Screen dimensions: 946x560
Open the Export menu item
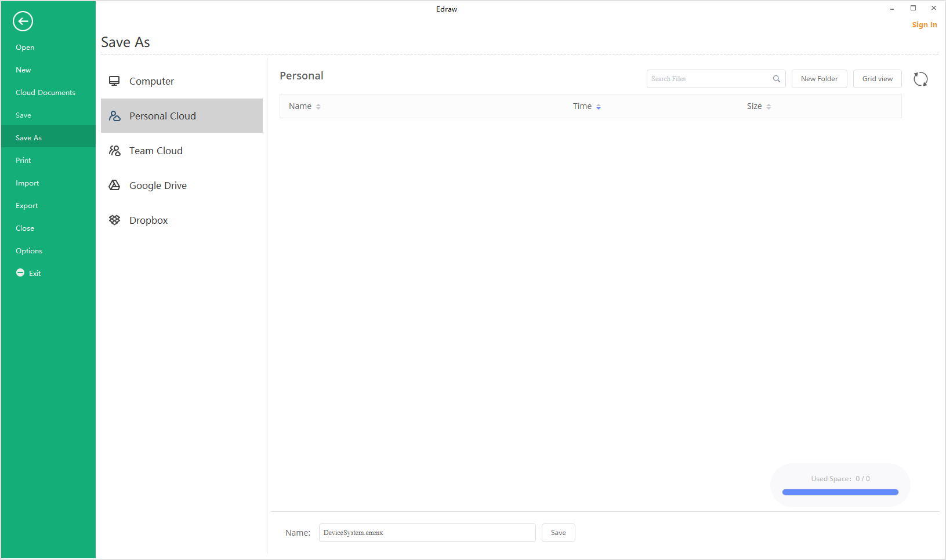[x=27, y=206]
